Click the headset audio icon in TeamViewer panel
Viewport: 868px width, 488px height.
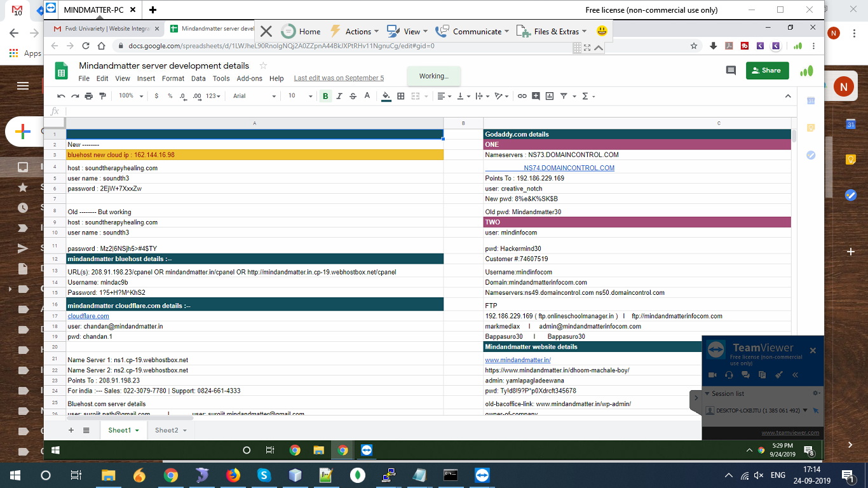(729, 375)
